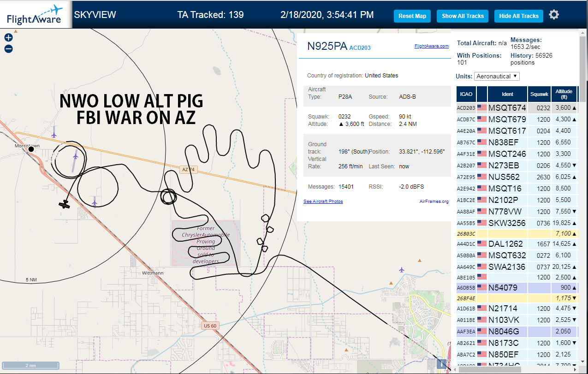The image size is (588, 374).
Task: Click the Morristown location dot
Action: pyautogui.click(x=31, y=149)
